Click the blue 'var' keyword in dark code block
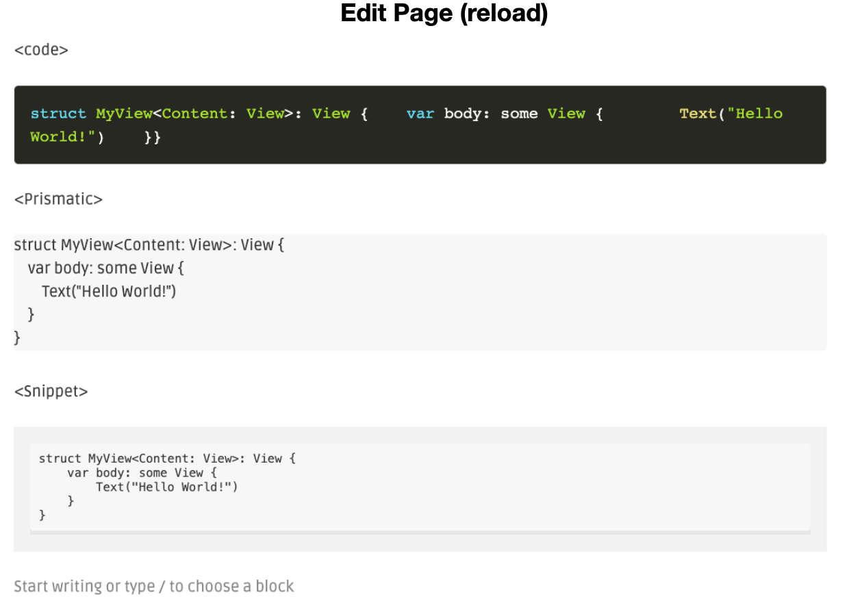The width and height of the screenshot is (849, 616). coord(420,114)
